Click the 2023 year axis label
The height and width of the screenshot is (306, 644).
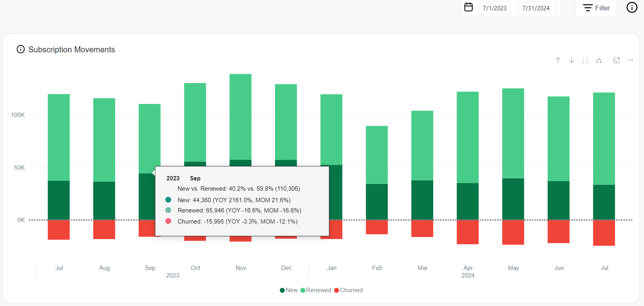pyautogui.click(x=173, y=275)
